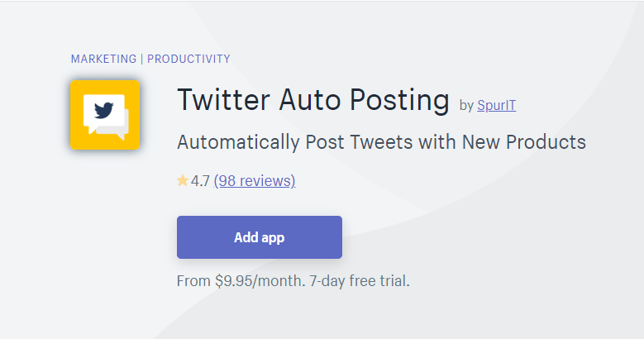Visit the SpurIT developer page link

pos(496,106)
